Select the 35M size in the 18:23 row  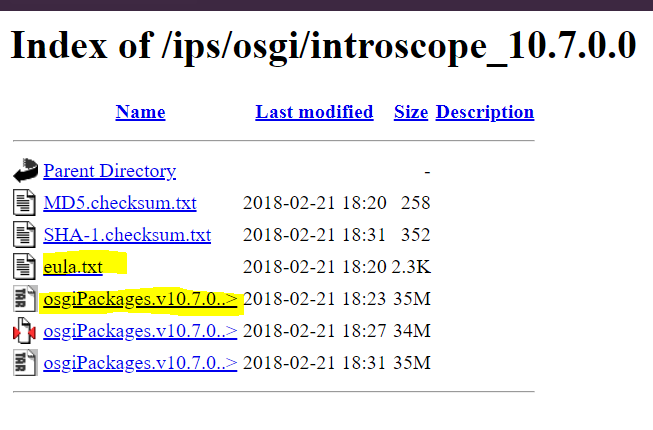(x=412, y=299)
